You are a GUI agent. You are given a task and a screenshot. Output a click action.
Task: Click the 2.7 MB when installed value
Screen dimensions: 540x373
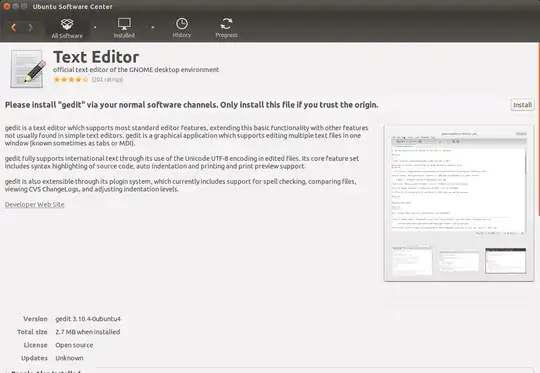(87, 332)
